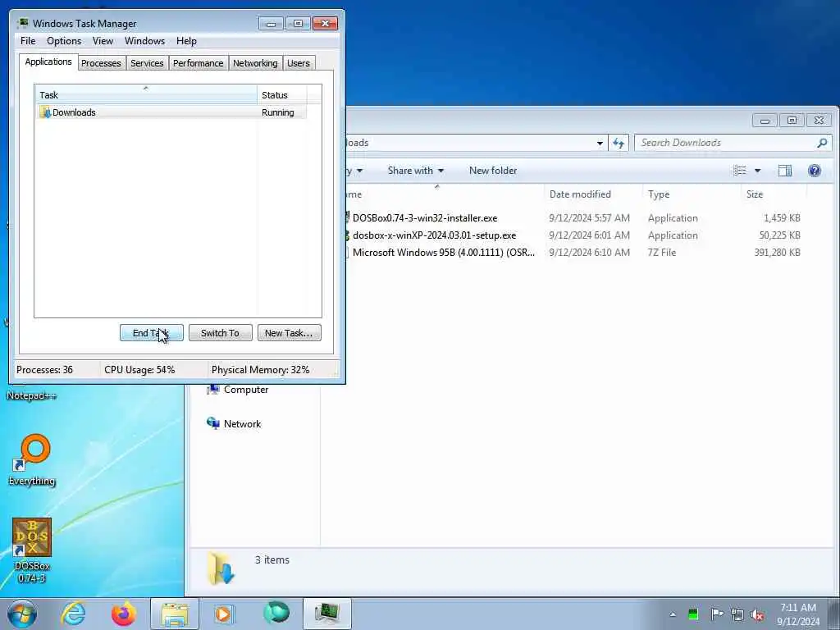The image size is (840, 630).
Task: Select dosbox-x-winXP-2024.03.01-setup.exe file
Action: point(435,235)
